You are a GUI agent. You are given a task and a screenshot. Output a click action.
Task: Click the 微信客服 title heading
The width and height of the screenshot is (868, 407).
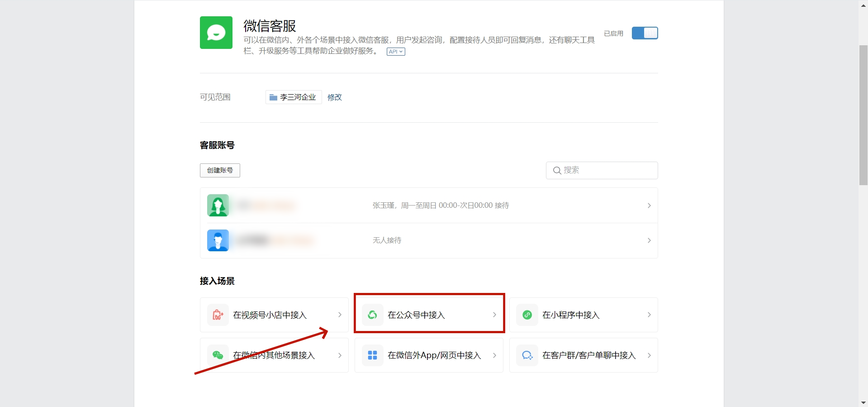coord(270,26)
